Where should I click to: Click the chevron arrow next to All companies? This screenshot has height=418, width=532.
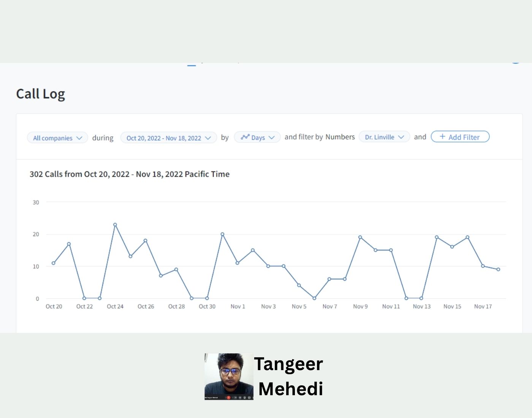point(79,138)
